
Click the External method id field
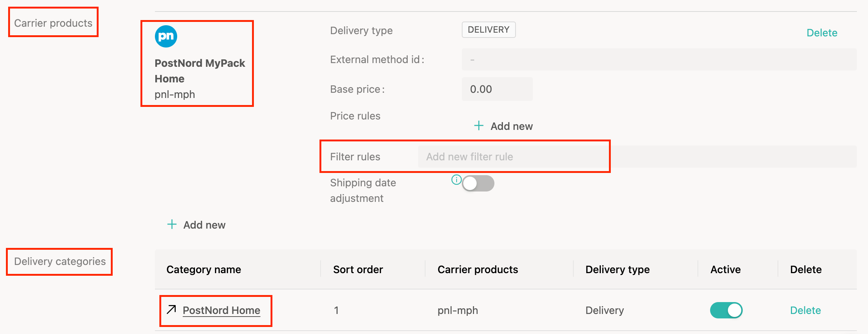pos(659,59)
